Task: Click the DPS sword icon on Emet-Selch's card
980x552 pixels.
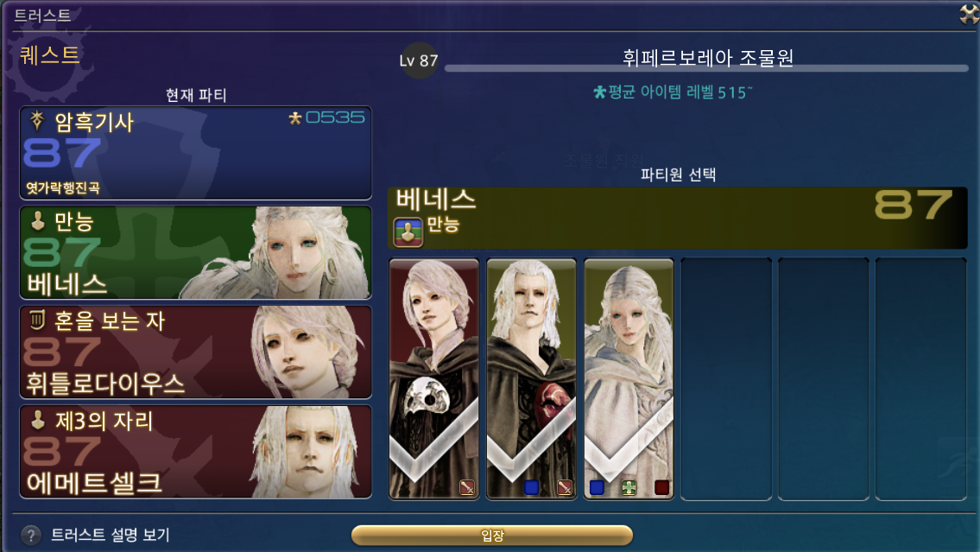Action: (x=565, y=487)
